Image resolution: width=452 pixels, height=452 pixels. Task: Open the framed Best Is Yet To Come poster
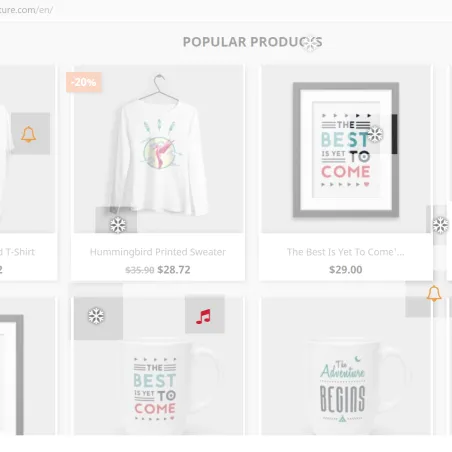point(346,149)
